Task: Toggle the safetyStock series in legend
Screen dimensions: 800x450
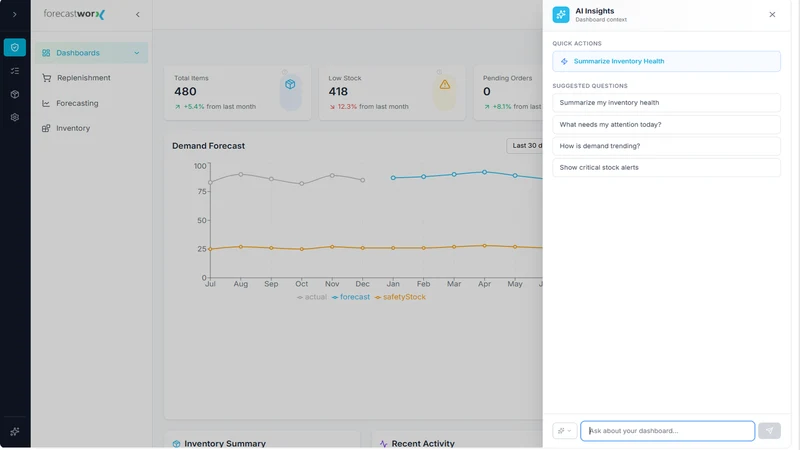Action: coord(400,297)
